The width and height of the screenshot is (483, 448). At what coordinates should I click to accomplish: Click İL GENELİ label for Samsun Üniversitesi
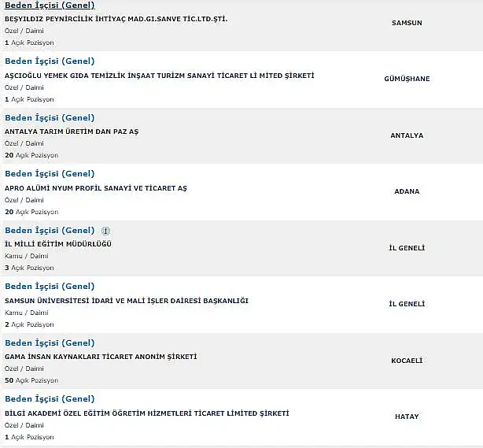tap(407, 304)
